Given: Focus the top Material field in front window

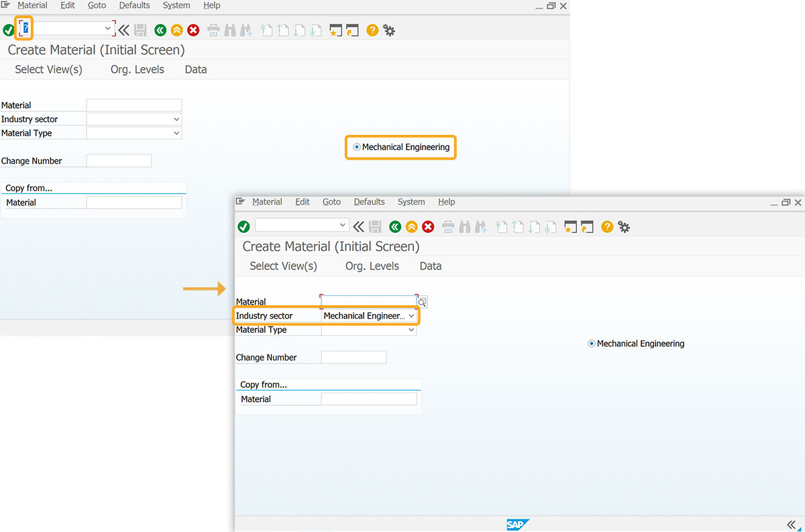Looking at the screenshot, I should tap(369, 302).
